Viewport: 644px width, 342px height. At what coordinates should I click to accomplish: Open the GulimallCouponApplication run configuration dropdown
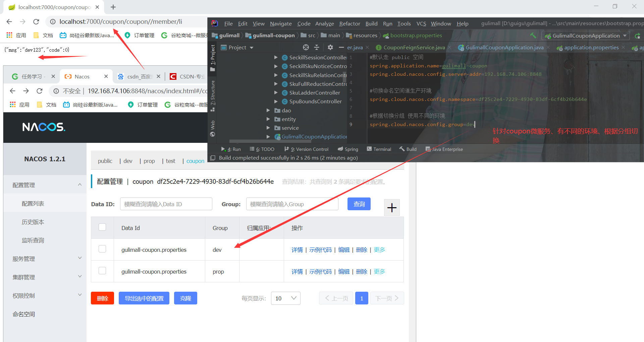(585, 36)
